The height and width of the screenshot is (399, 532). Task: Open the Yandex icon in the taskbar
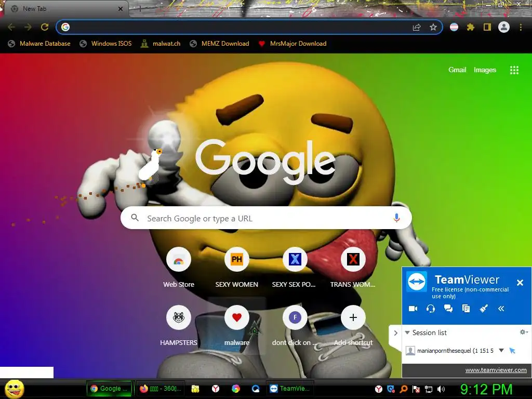click(x=216, y=389)
